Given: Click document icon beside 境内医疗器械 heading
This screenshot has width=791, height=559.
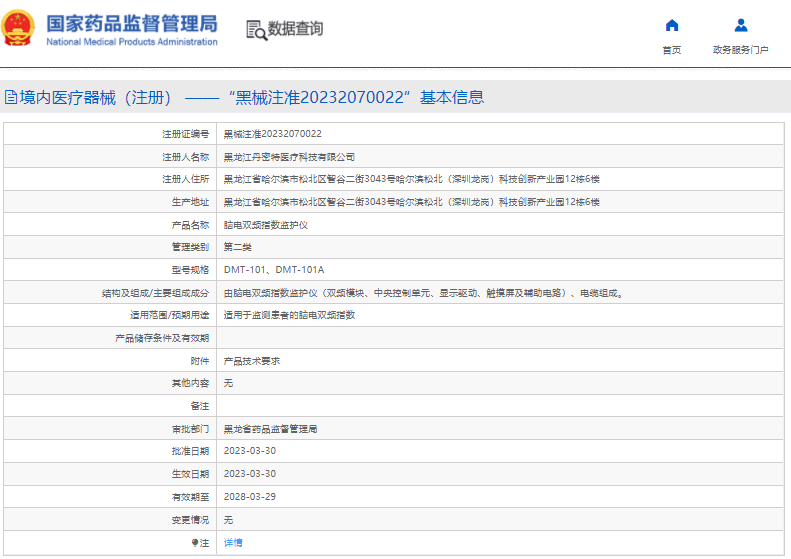Looking at the screenshot, I should (x=11, y=97).
